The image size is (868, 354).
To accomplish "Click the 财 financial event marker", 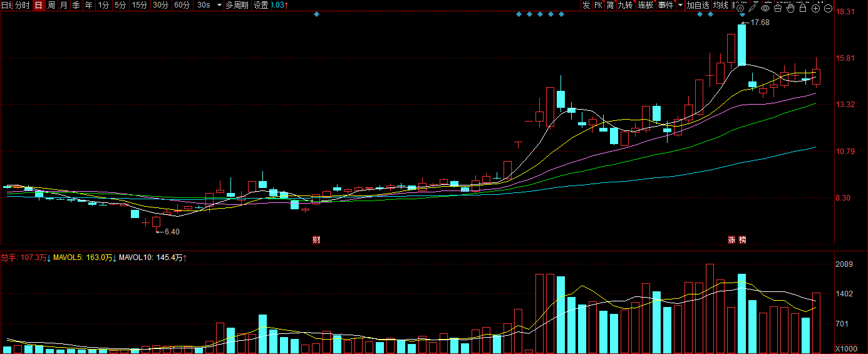I will click(316, 239).
